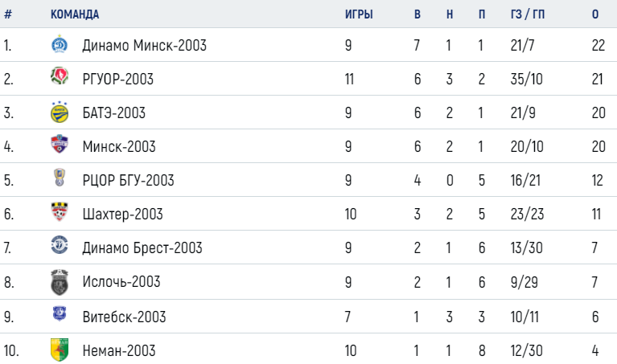This screenshot has width=617, height=364.
Task: Click the РГУОР-2003 team crest
Action: [x=60, y=76]
